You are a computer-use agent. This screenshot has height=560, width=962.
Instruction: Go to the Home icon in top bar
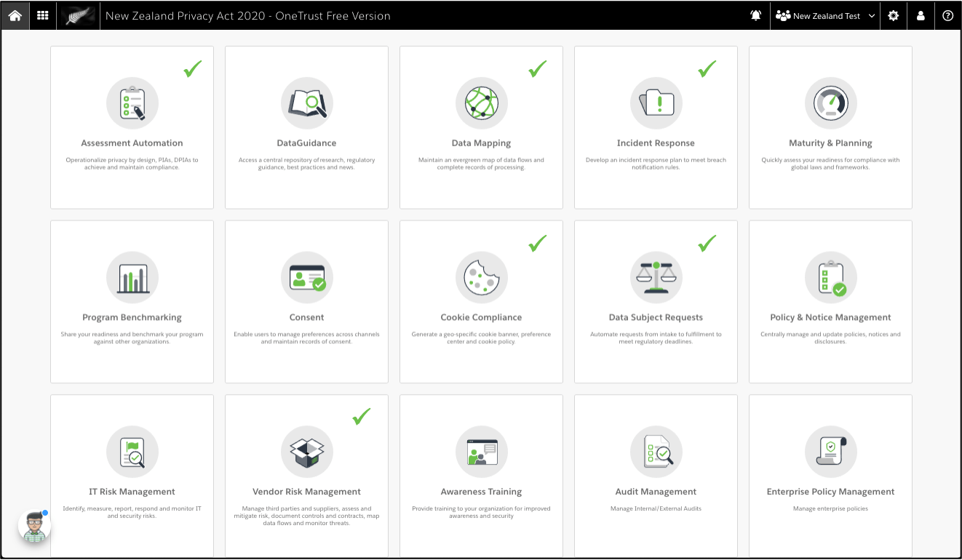[x=15, y=15]
